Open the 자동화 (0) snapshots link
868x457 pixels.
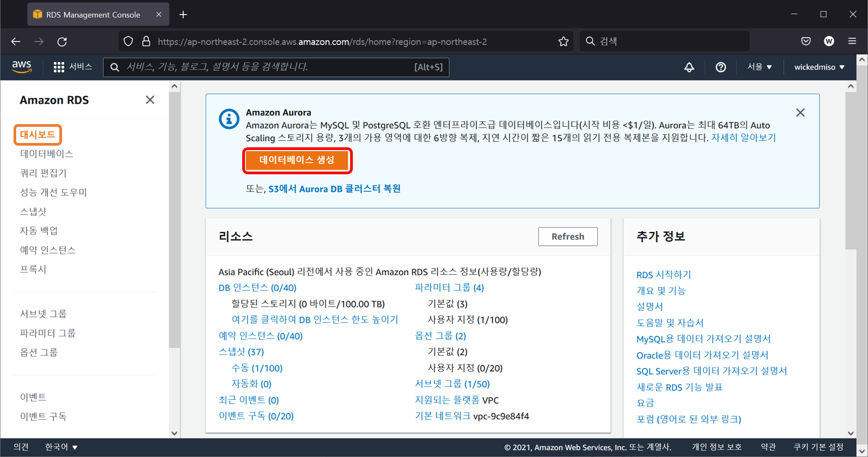251,384
